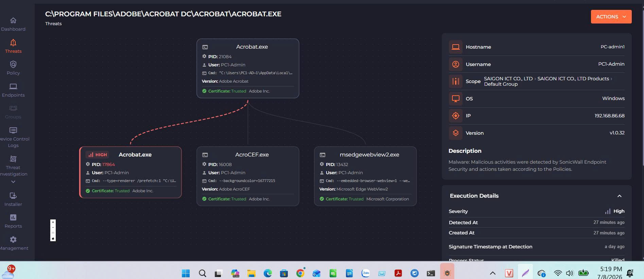This screenshot has width=644, height=279.
Task: Go to Policy shield icon
Action: (x=13, y=64)
